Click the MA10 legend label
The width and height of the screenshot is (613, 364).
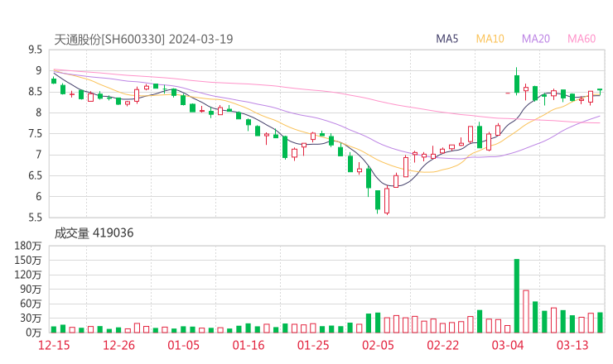[x=490, y=39]
